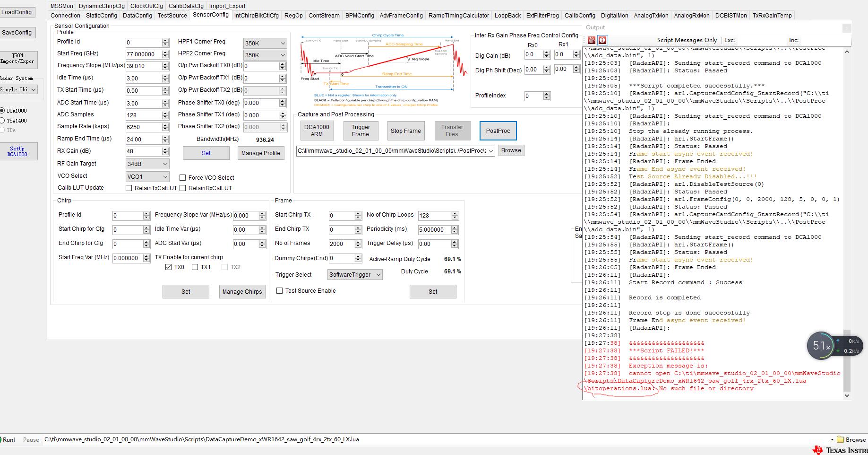This screenshot has height=455, width=868.
Task: Switch to the TestSource tab
Action: pyautogui.click(x=172, y=16)
